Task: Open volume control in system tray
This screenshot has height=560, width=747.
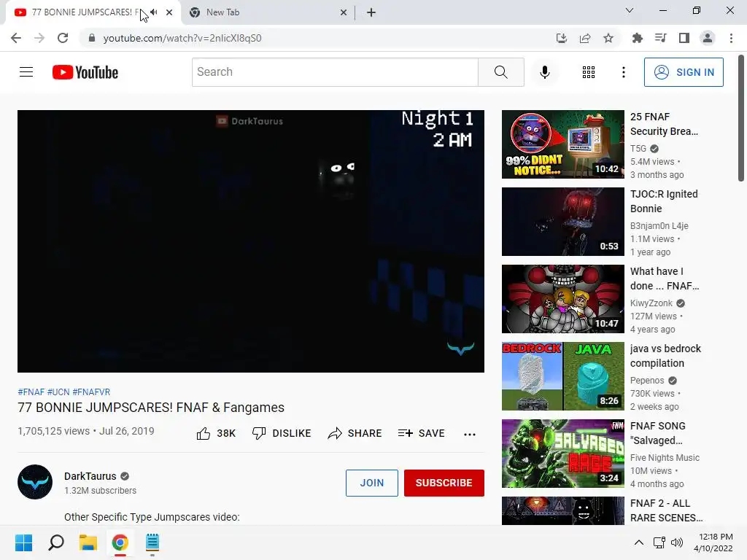Action: pyautogui.click(x=676, y=542)
